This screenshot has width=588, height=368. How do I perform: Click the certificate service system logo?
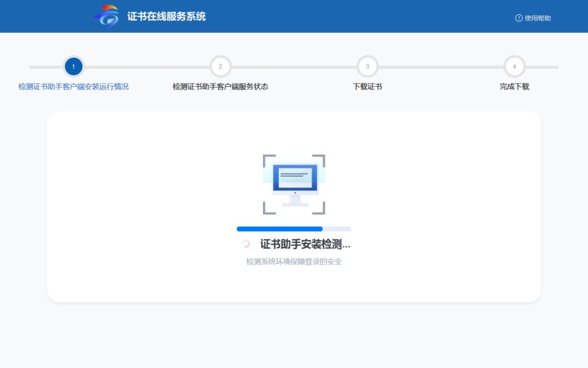[107, 16]
